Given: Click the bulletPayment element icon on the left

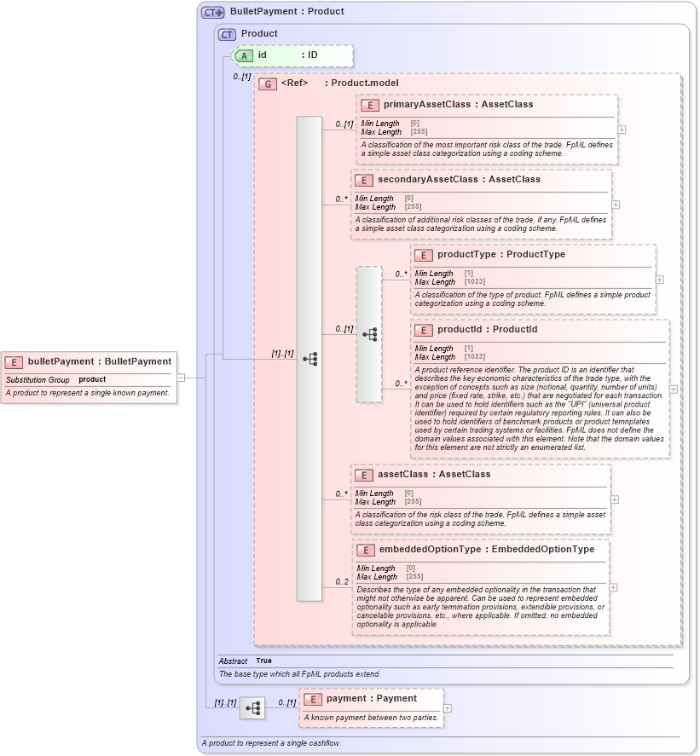Looking at the screenshot, I should 14,361.
